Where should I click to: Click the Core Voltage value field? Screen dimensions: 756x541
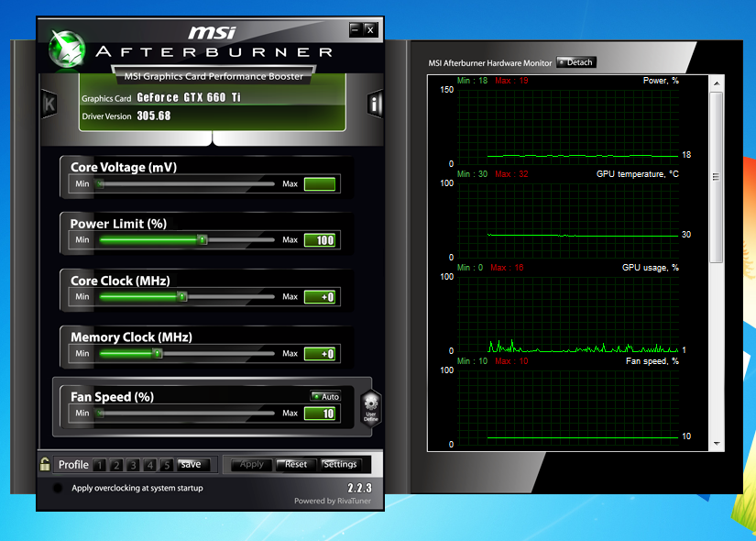320,184
